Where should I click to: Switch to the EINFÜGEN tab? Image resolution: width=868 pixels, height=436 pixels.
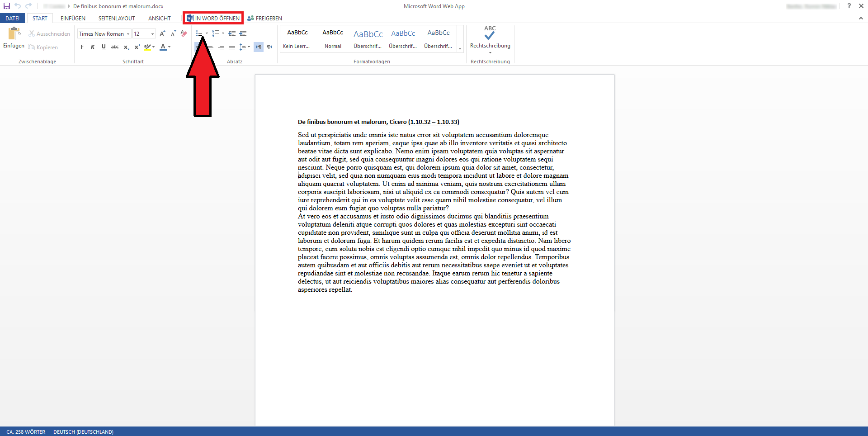coord(73,19)
